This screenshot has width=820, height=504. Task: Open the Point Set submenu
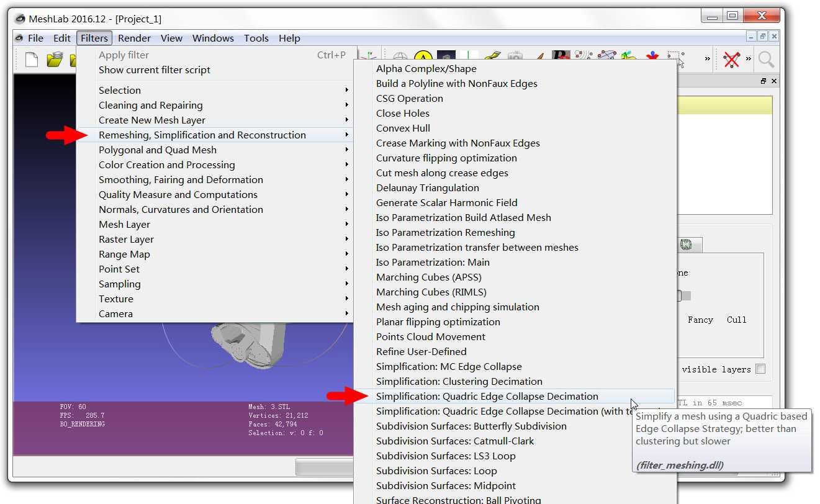pyautogui.click(x=215, y=269)
